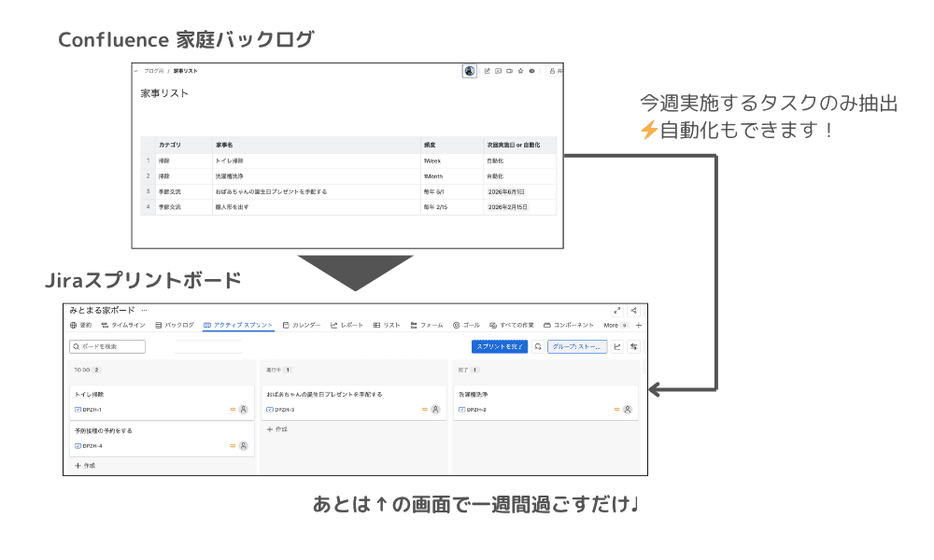
Task: Click 作成 in the 進行中 column
Action: click(x=277, y=429)
